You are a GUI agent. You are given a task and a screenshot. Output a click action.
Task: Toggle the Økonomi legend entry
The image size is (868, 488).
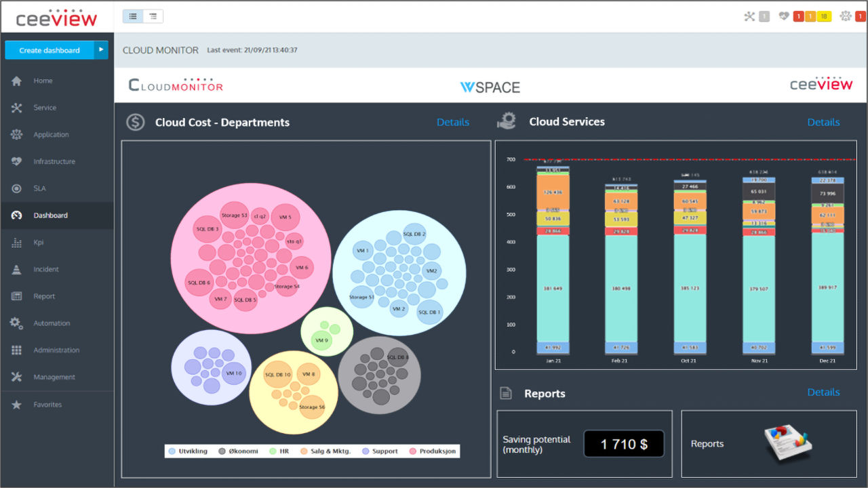pyautogui.click(x=238, y=451)
